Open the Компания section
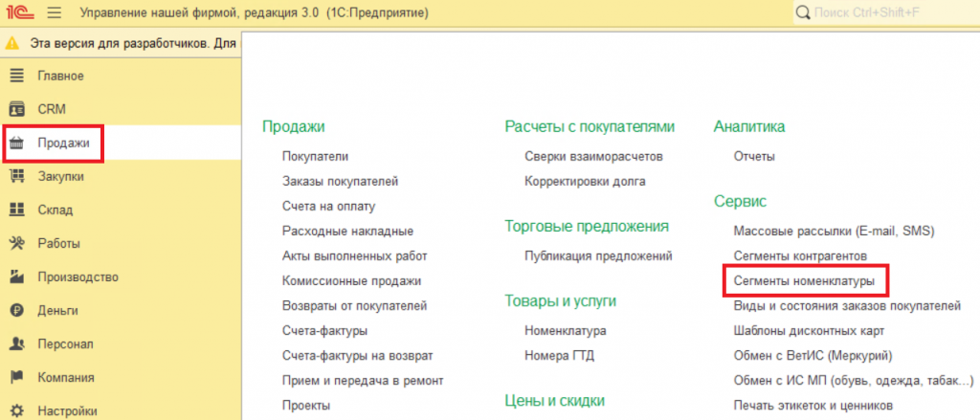Image resolution: width=980 pixels, height=420 pixels. coord(66,377)
